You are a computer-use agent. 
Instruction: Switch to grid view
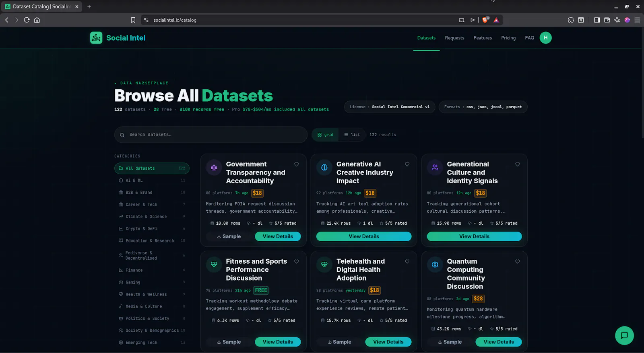tap(325, 135)
